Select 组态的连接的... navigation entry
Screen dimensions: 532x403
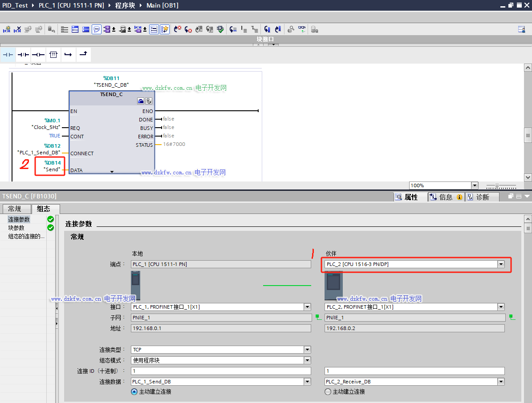26,236
